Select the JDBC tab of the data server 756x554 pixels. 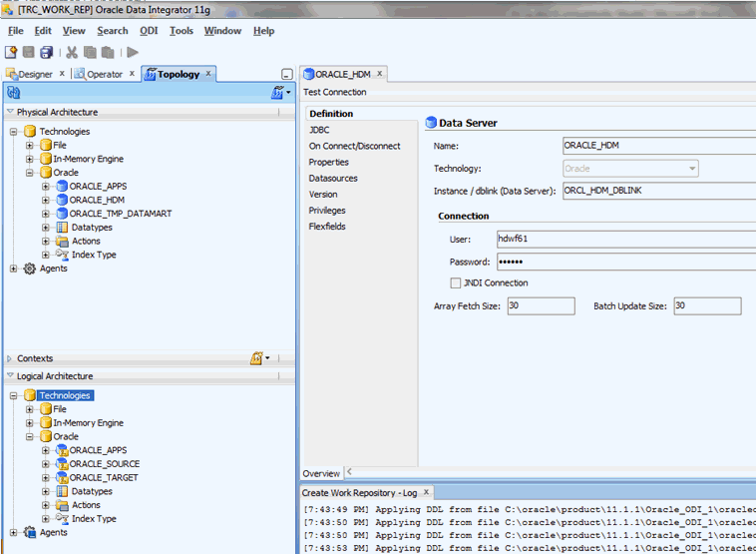coord(319,130)
